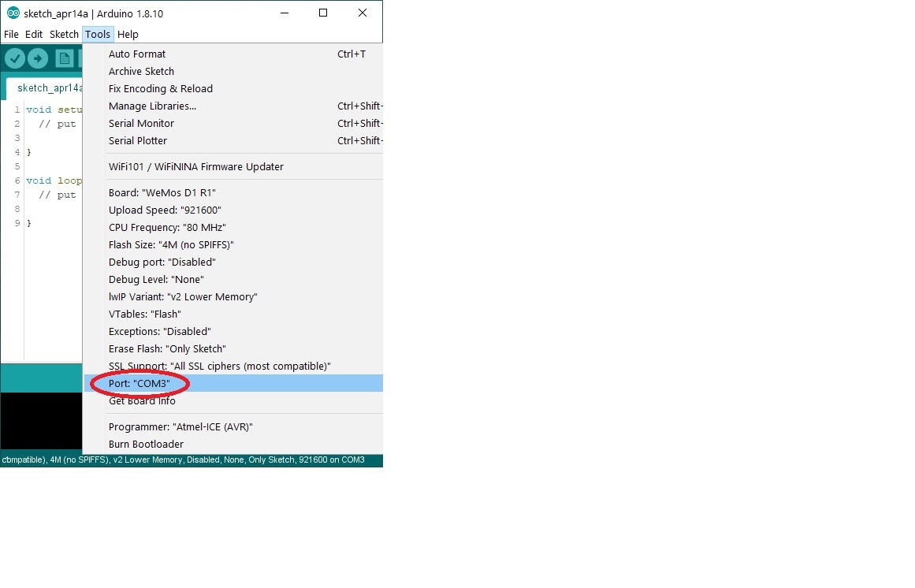Launch WiFi101 / WiFiNINA Firmware Updater
915x588 pixels.
(233, 166)
